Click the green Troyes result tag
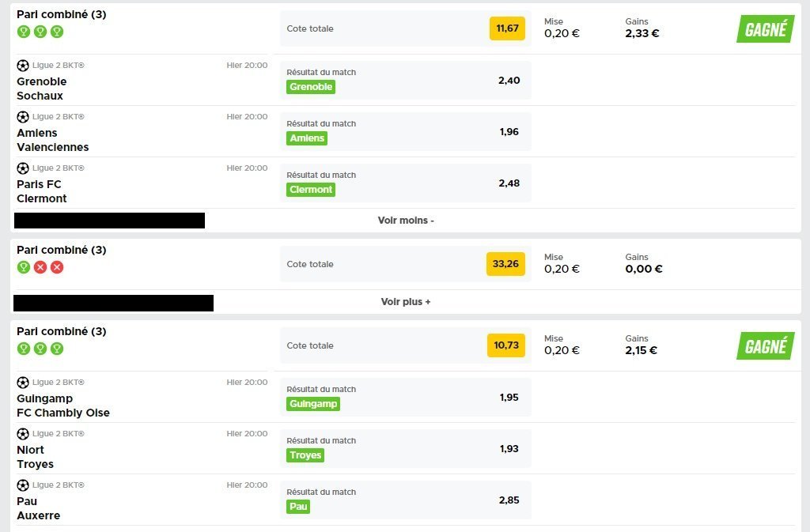Screen dimensions: 810x532 tap(305, 455)
